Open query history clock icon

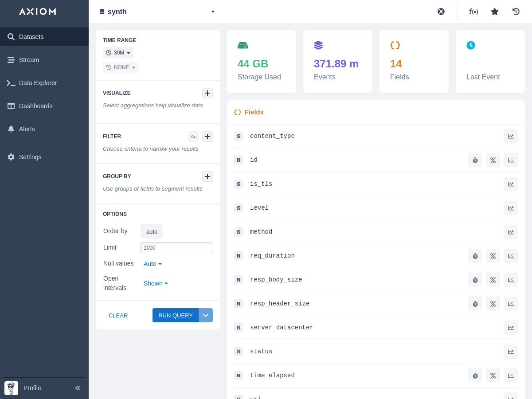coord(516,12)
